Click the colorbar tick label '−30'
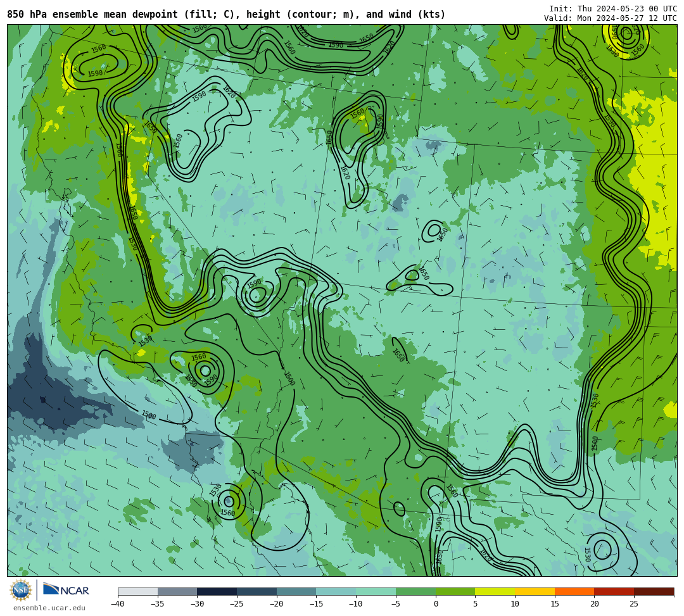The width and height of the screenshot is (684, 616). tap(197, 604)
